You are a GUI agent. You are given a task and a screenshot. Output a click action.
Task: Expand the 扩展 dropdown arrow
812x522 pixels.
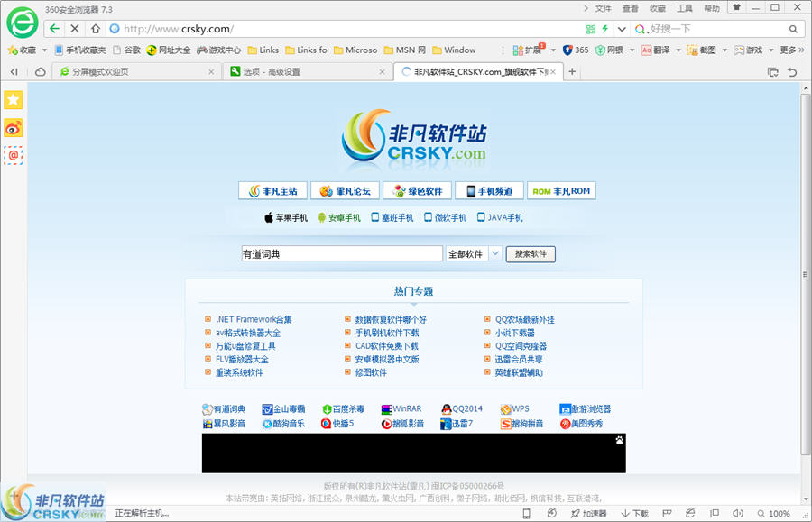click(x=553, y=50)
